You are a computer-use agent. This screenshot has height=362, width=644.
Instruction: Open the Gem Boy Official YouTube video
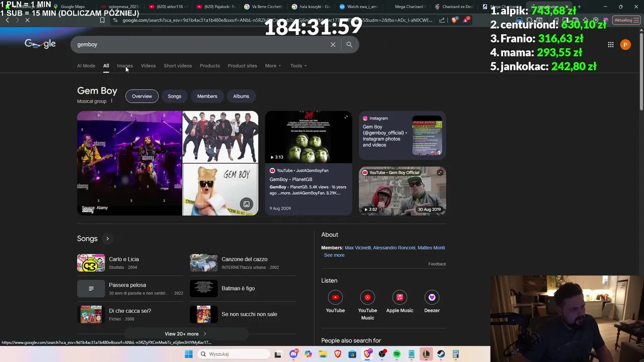(402, 191)
